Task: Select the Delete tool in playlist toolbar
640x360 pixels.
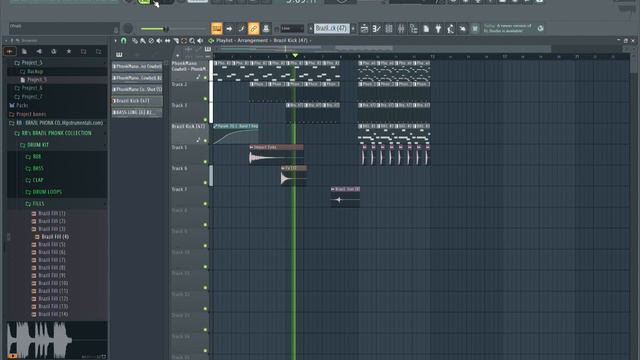Action: (x=151, y=41)
